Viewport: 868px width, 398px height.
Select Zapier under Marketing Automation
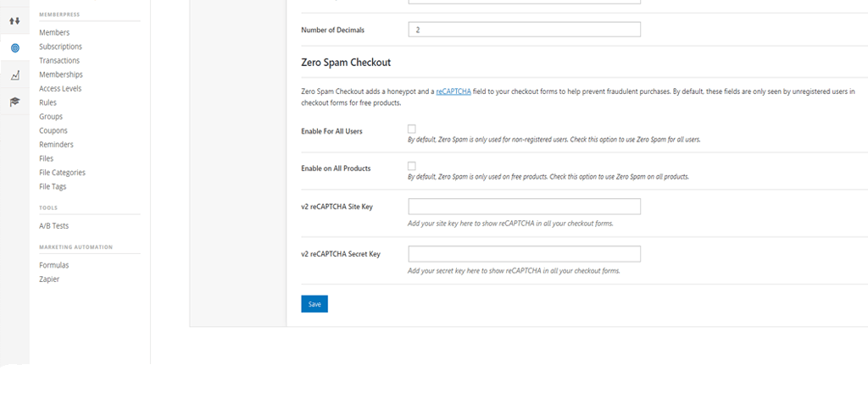pos(49,279)
